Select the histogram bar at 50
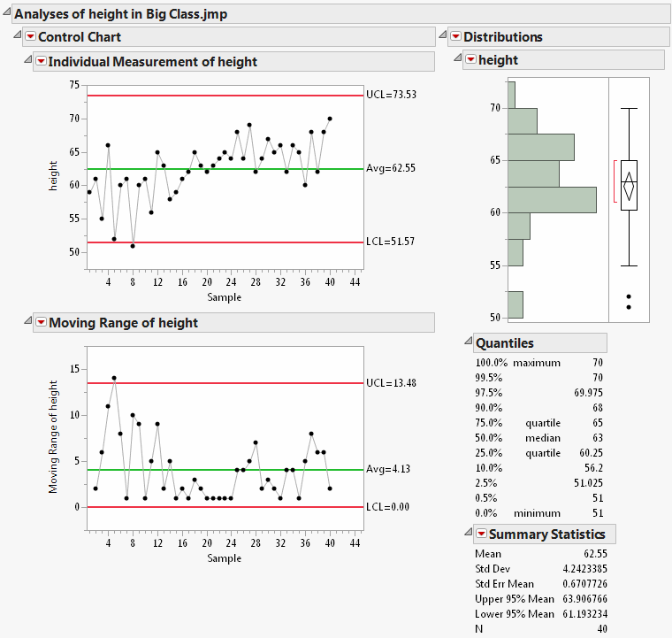 tap(515, 304)
